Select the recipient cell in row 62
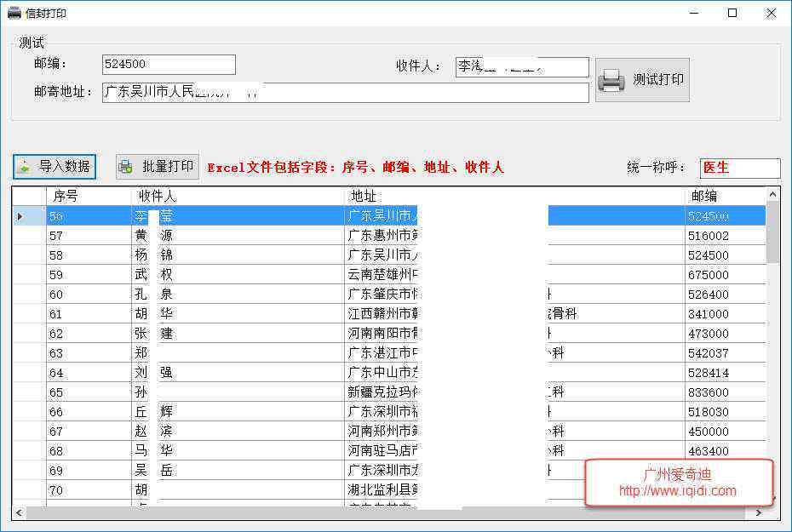Viewport: 792px width, 532px height. coord(238,334)
